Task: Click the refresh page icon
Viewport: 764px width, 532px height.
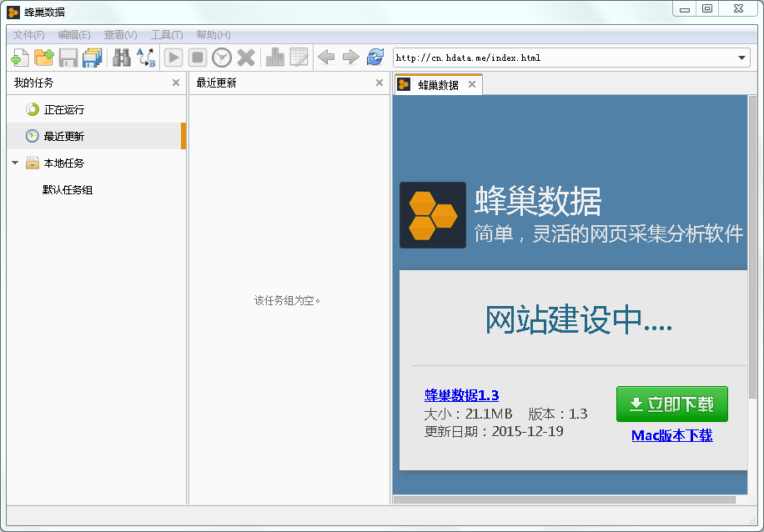Action: pyautogui.click(x=375, y=58)
